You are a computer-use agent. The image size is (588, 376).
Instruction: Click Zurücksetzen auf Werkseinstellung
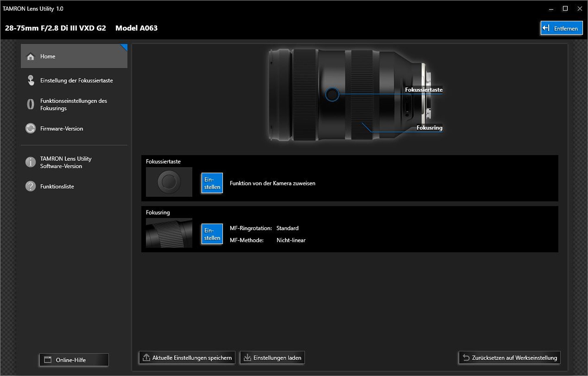510,358
